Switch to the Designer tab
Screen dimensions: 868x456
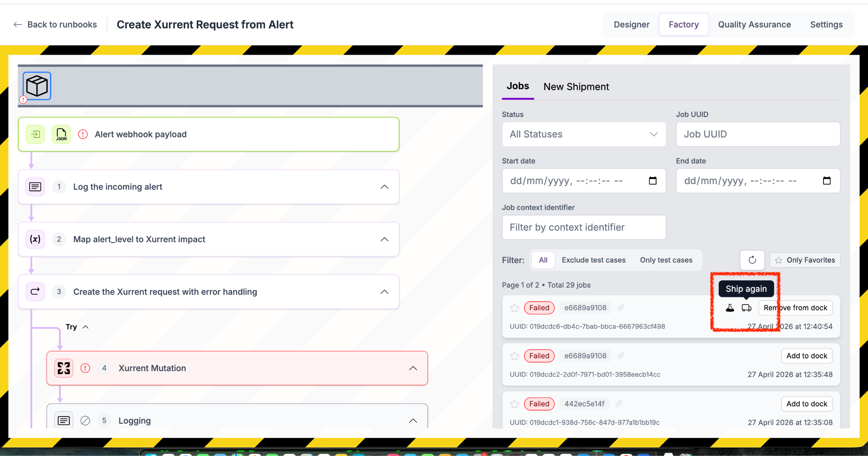tap(632, 25)
